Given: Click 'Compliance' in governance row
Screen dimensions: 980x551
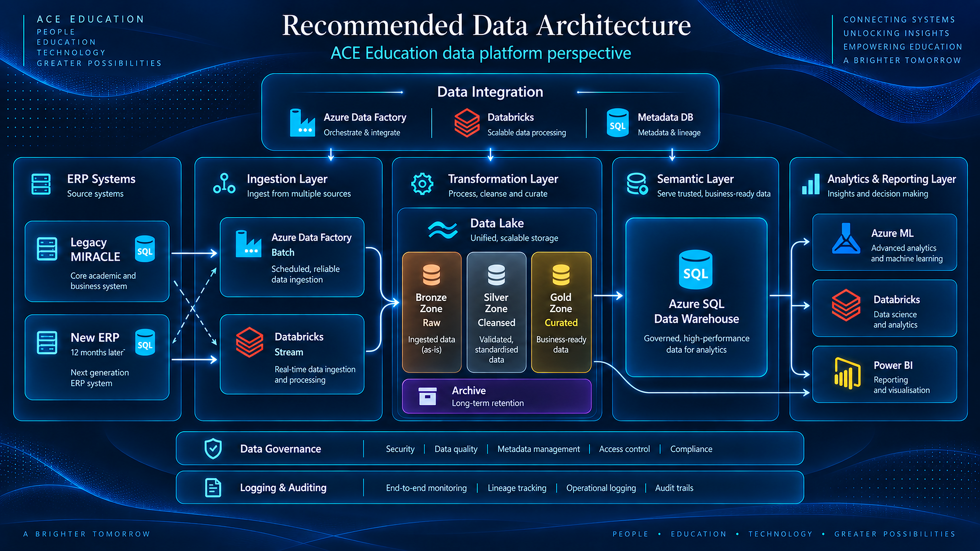Looking at the screenshot, I should [x=691, y=449].
